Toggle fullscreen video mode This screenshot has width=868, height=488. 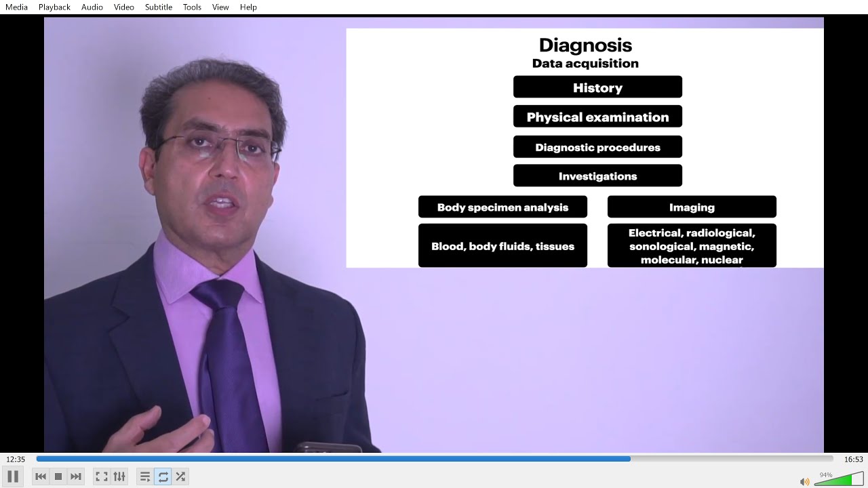coord(102,476)
